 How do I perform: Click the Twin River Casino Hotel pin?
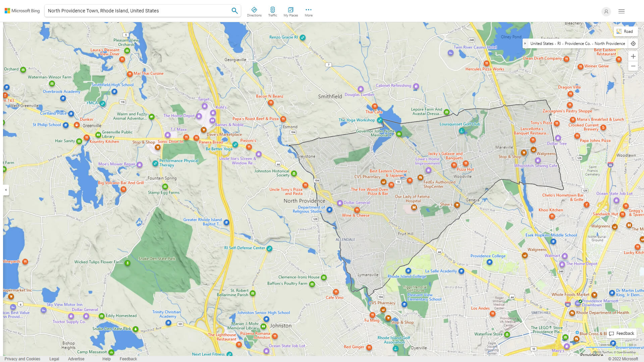[x=450, y=53]
